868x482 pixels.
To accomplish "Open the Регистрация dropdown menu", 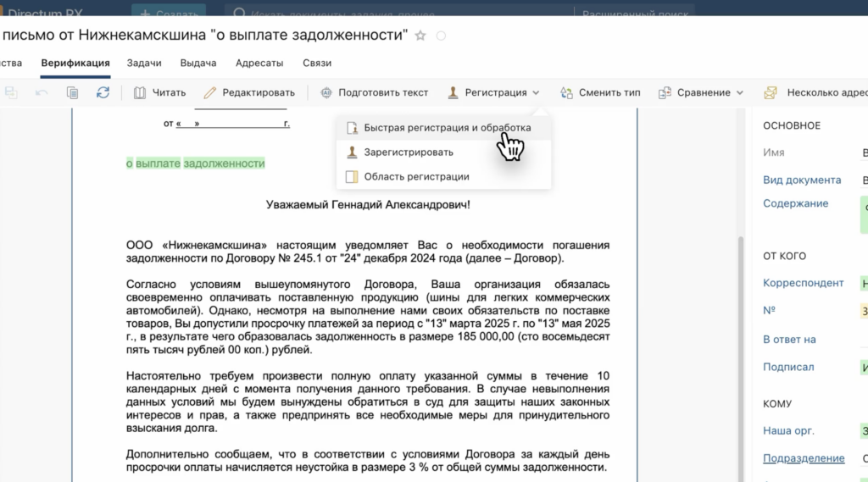I will pos(493,92).
